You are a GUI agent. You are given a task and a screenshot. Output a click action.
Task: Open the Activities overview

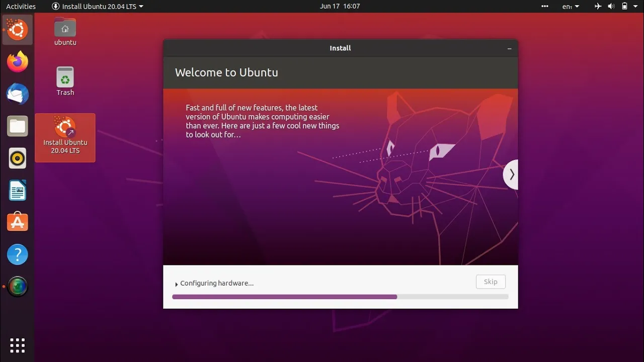(21, 7)
